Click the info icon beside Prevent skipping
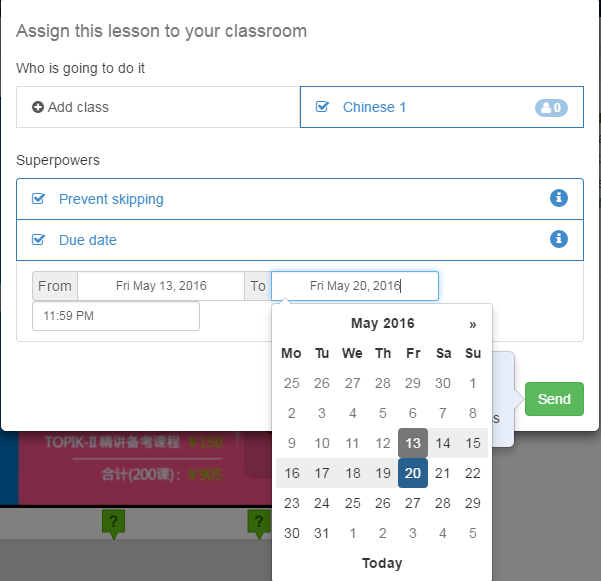The height and width of the screenshot is (581, 601). pos(559,198)
